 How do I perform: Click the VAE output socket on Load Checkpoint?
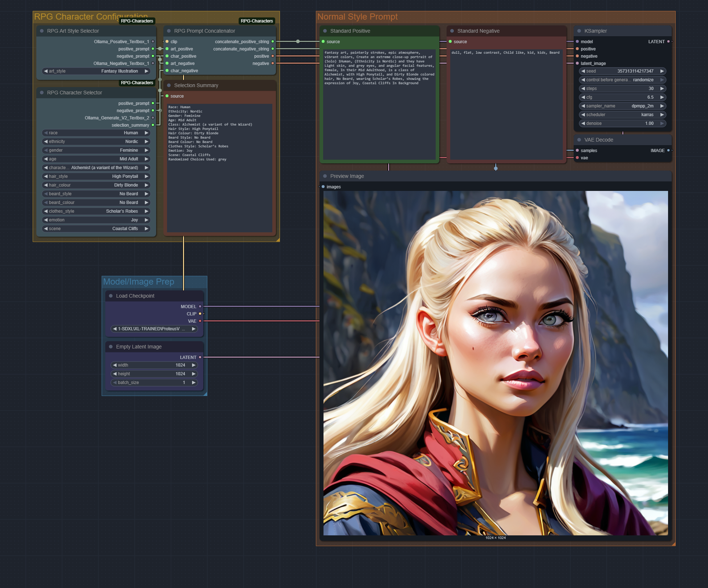point(200,321)
